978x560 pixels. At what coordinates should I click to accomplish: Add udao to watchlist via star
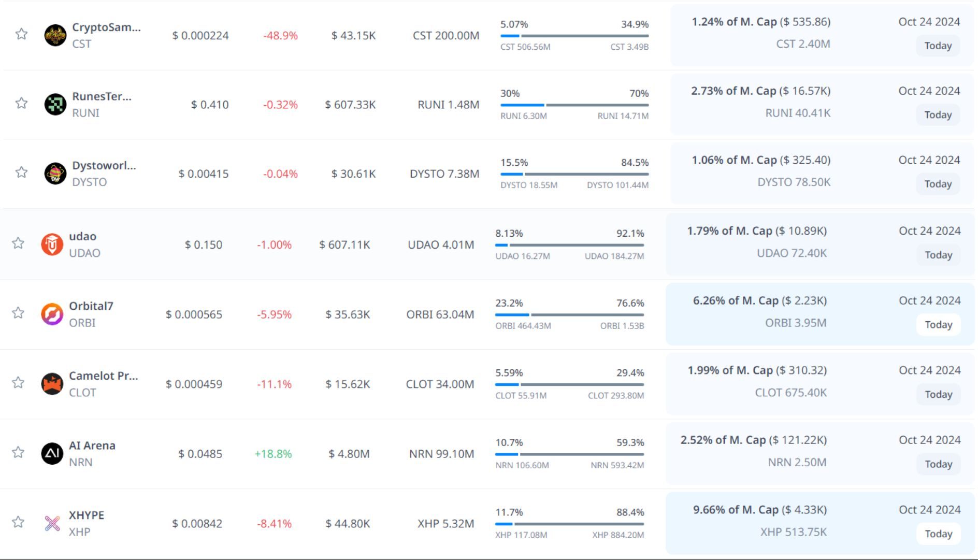(x=18, y=243)
